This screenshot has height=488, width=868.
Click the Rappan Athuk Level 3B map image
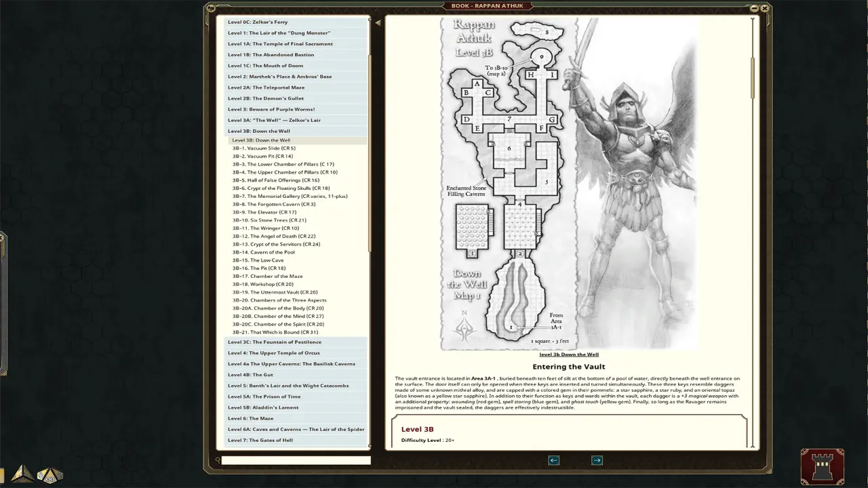pyautogui.click(x=569, y=184)
